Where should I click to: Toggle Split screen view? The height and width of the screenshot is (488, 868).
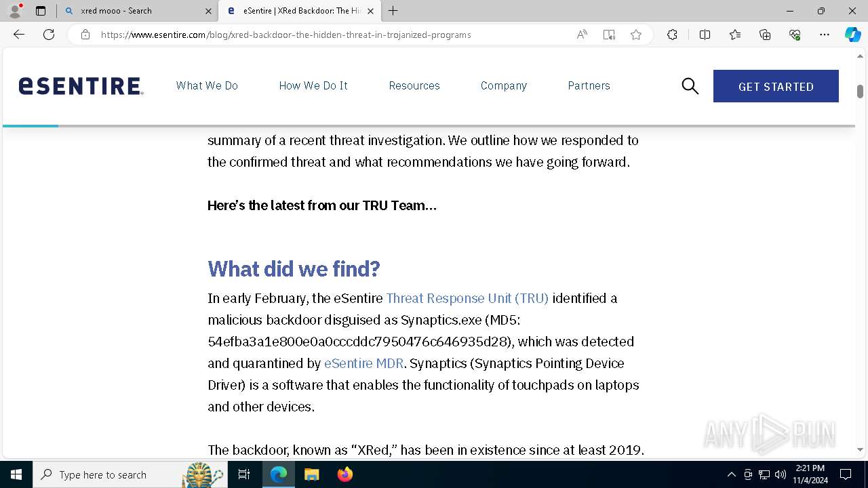point(705,35)
